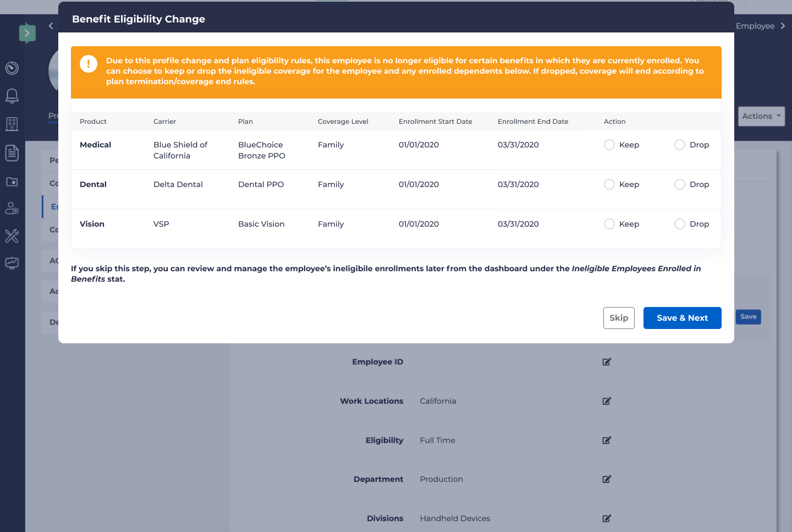Screen dimensions: 792x532
Task: Open the tools wrench icon in sidebar
Action: [x=12, y=236]
